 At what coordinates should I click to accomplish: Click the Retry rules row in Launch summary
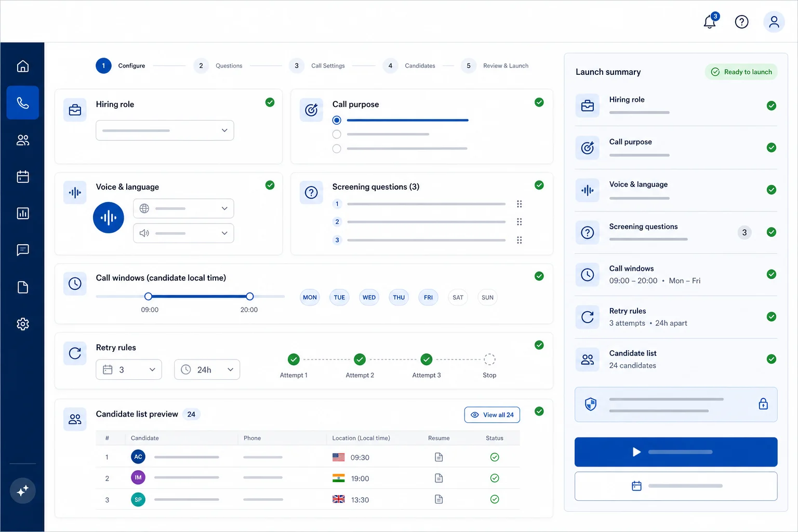676,317
